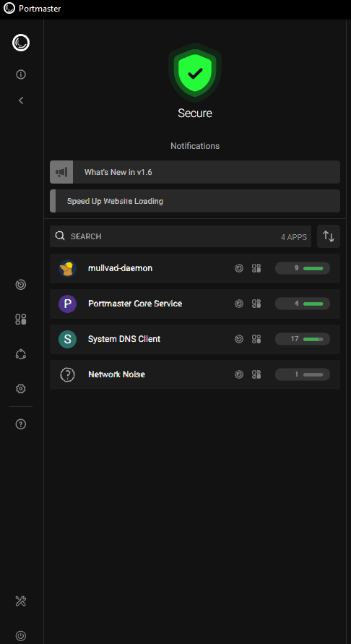Open the Apps grid icon in sidebar
Image resolution: width=351 pixels, height=644 pixels.
point(21,319)
